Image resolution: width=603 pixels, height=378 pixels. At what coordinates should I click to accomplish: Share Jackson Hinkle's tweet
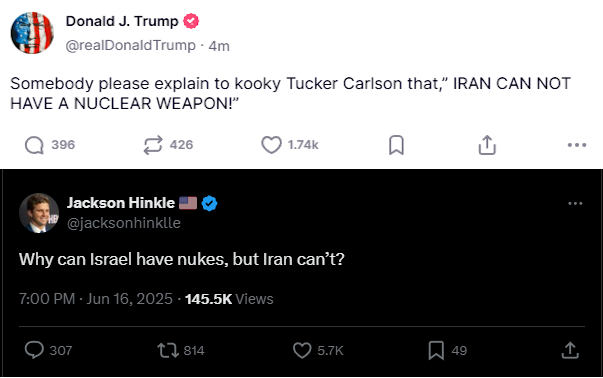pyautogui.click(x=570, y=350)
